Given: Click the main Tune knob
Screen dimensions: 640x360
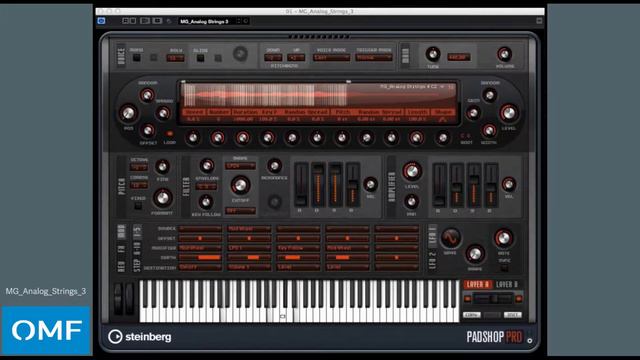Looking at the screenshot, I should coord(433,54).
